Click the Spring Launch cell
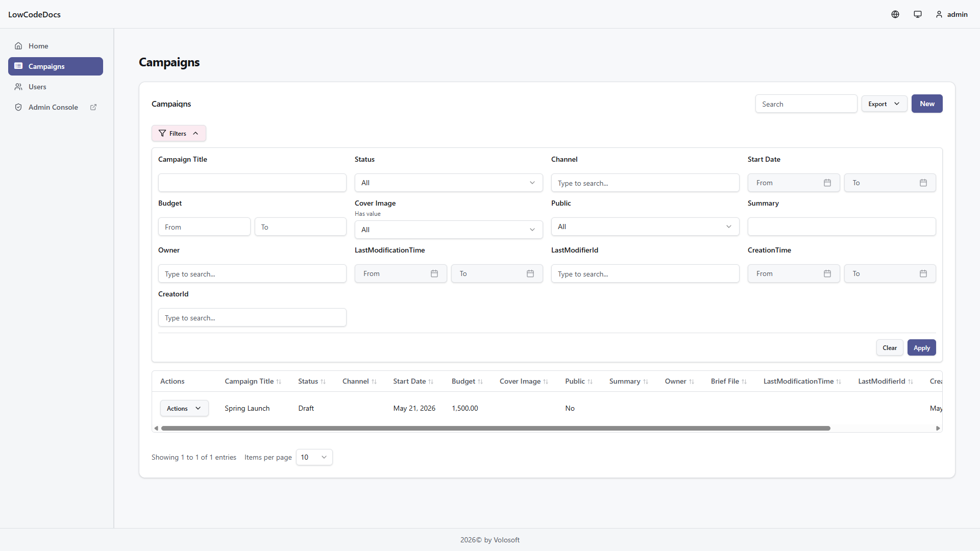The height and width of the screenshot is (551, 980). click(247, 408)
